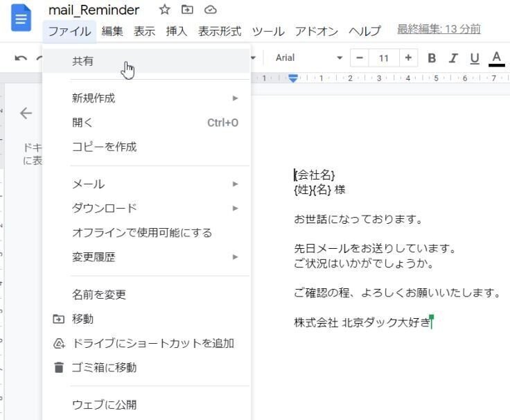Select コピーを作成
This screenshot has width=510, height=420.
pos(146,147)
